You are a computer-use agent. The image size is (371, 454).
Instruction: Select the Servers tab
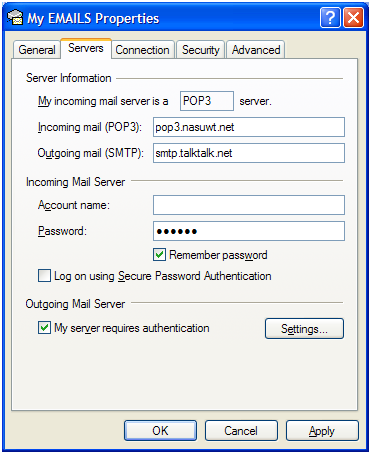pyautogui.click(x=86, y=48)
